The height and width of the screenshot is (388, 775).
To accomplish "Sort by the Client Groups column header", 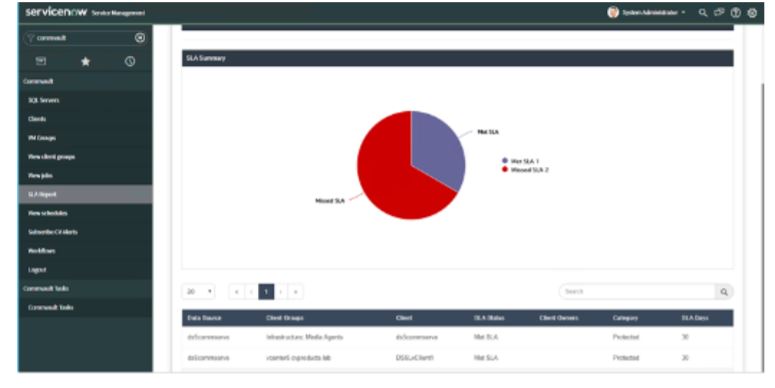I will (285, 318).
